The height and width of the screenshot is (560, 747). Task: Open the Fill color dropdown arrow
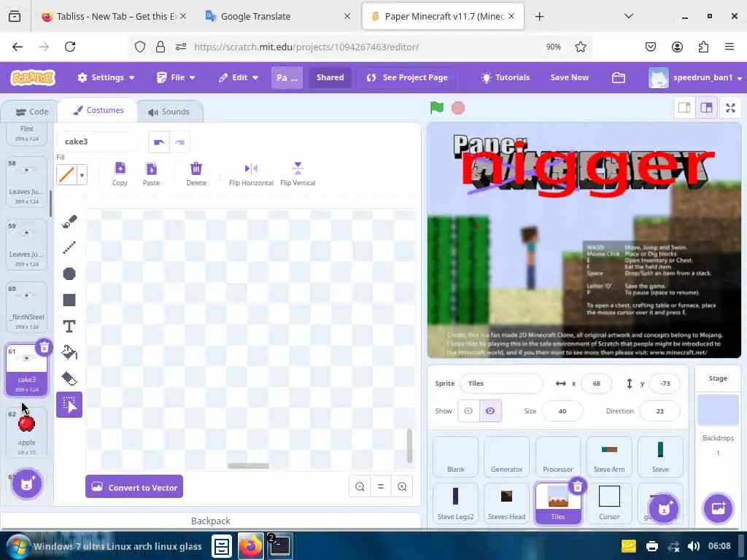click(82, 175)
